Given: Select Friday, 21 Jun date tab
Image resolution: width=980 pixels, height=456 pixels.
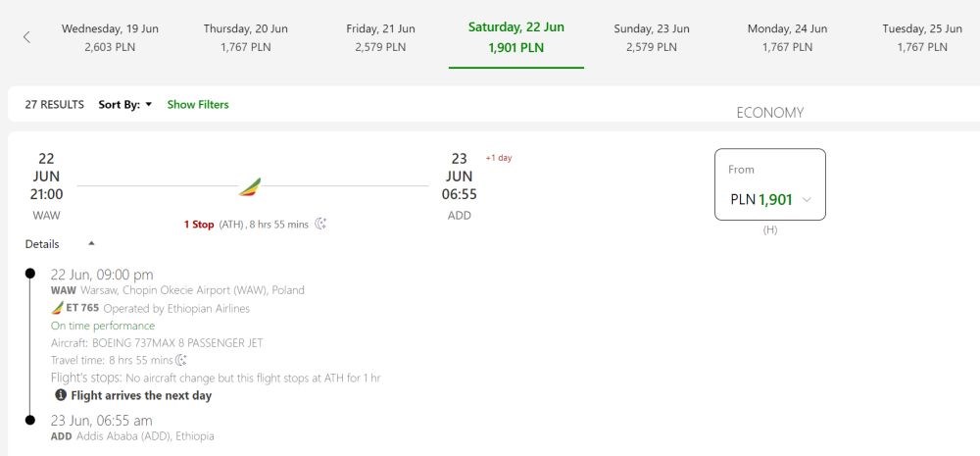Looking at the screenshot, I should pos(380,37).
